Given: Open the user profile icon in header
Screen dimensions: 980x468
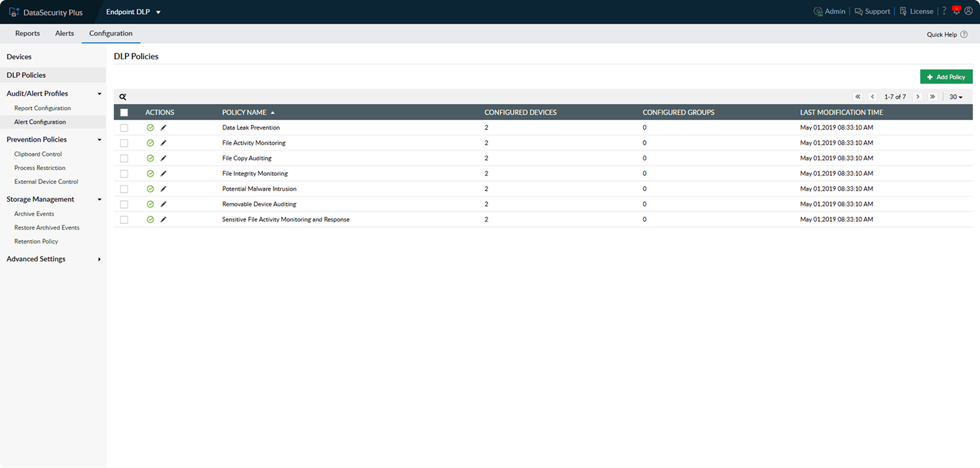Looking at the screenshot, I should pyautogui.click(x=968, y=12).
